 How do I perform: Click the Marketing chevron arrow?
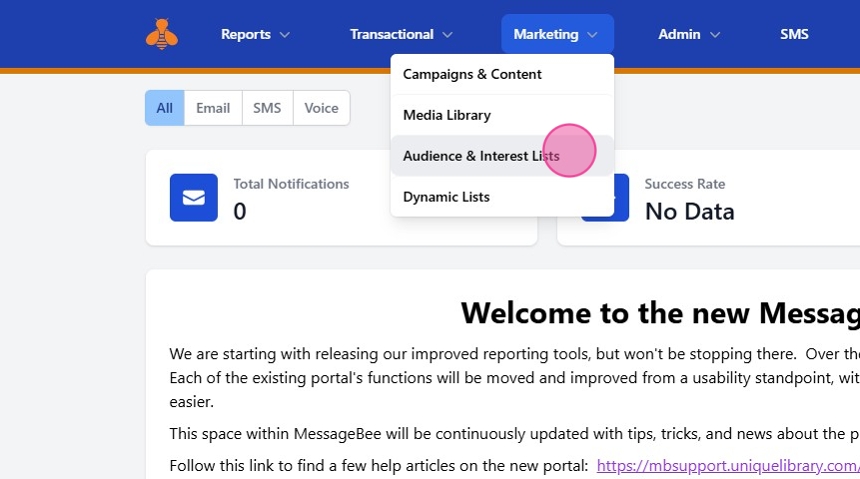tap(592, 35)
